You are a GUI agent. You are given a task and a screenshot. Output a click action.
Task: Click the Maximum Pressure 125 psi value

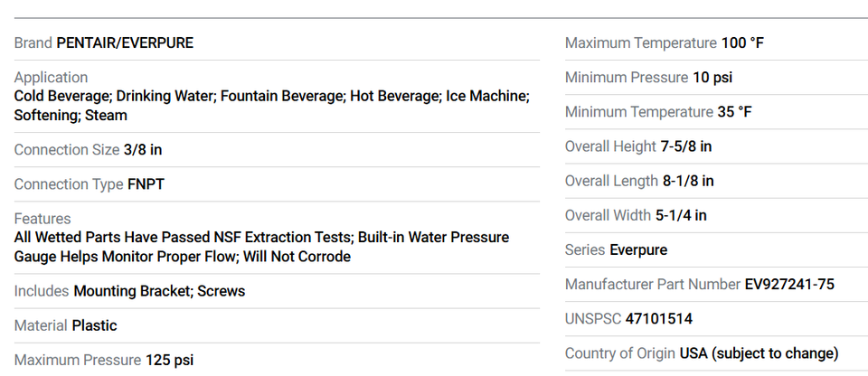pos(169,360)
